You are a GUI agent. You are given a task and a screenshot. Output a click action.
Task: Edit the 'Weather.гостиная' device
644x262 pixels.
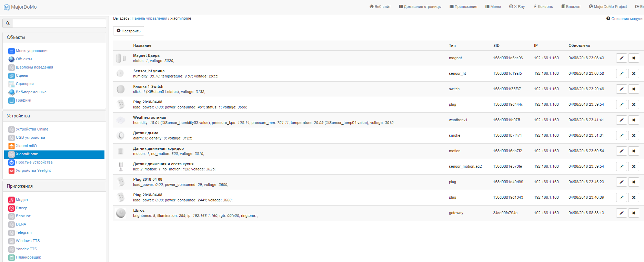(x=621, y=120)
